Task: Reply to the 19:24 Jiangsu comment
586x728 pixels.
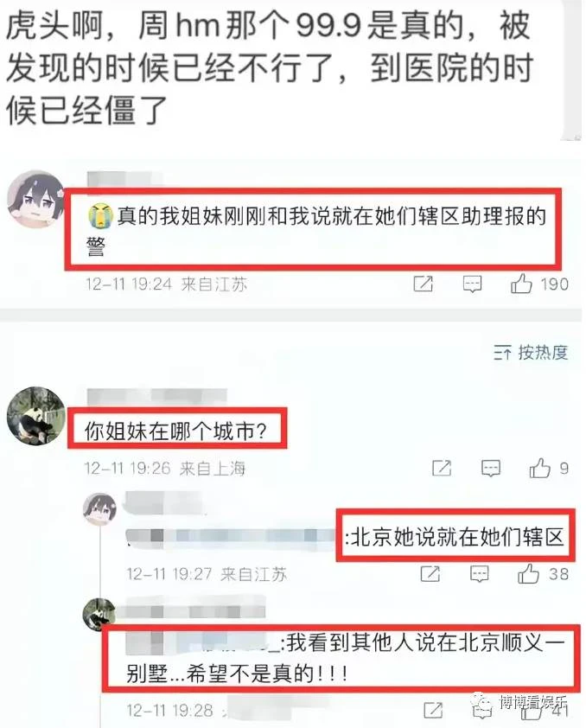Action: (x=472, y=284)
